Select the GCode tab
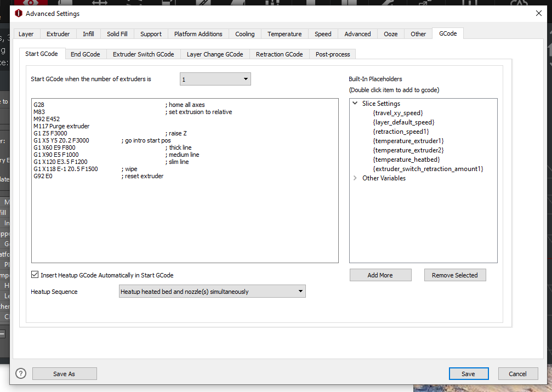 448,33
